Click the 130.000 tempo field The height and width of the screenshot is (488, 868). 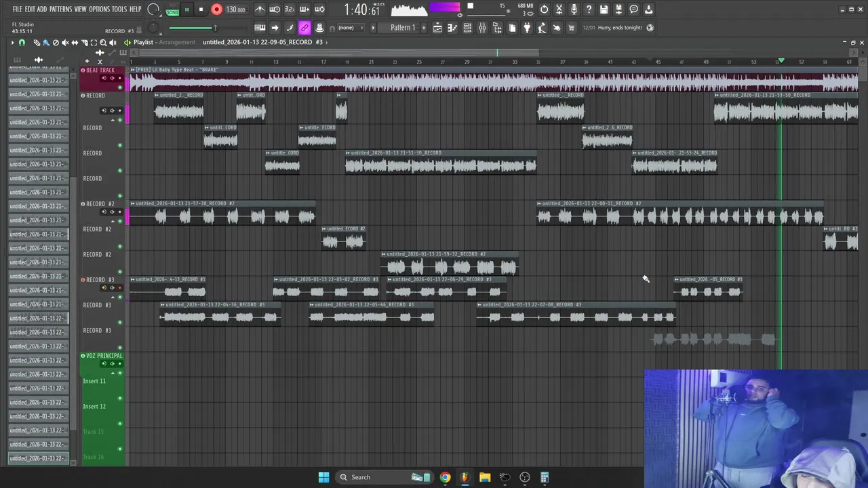(x=235, y=9)
